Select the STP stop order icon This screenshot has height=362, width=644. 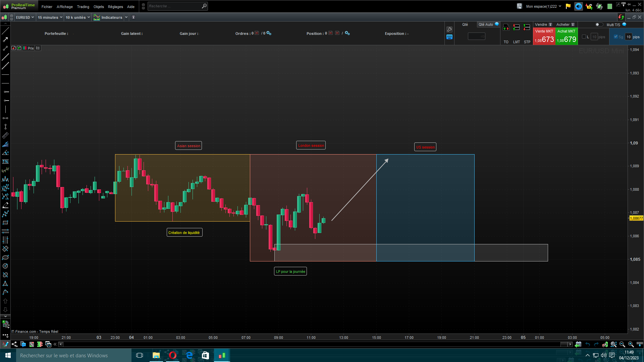point(527,27)
